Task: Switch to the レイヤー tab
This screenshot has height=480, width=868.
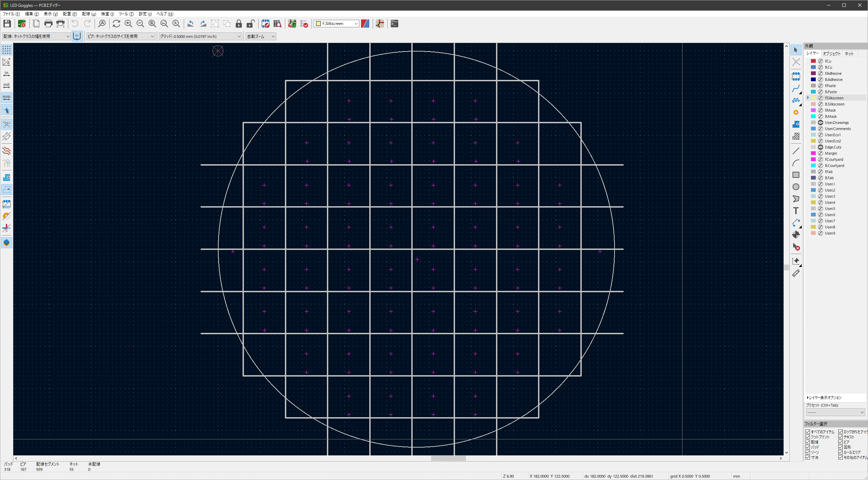Action: tap(813, 53)
